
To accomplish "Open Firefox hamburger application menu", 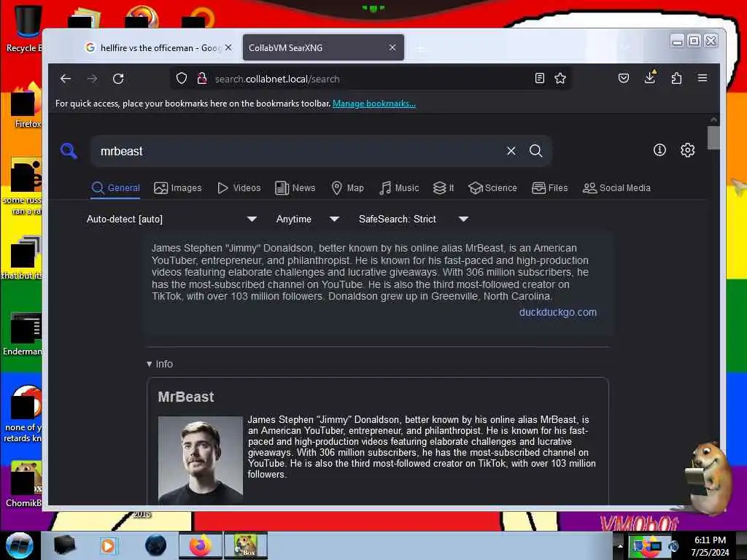I will (703, 78).
